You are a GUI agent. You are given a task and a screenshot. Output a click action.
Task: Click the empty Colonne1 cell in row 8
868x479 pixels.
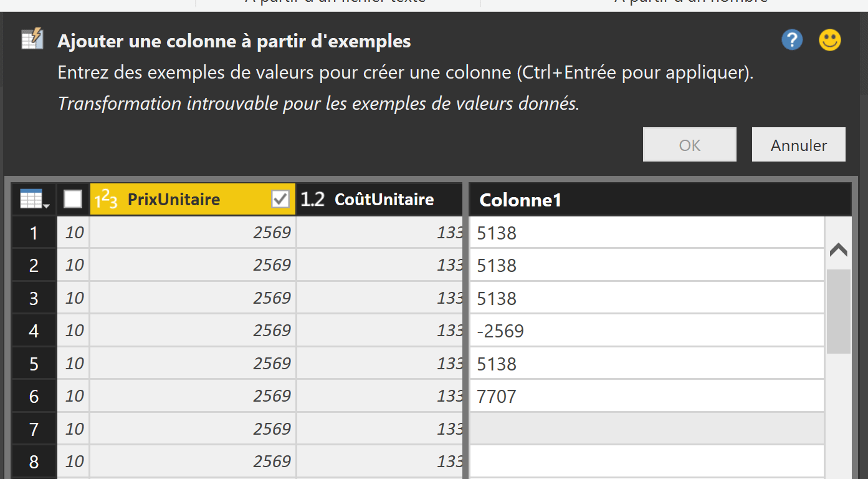coord(646,462)
